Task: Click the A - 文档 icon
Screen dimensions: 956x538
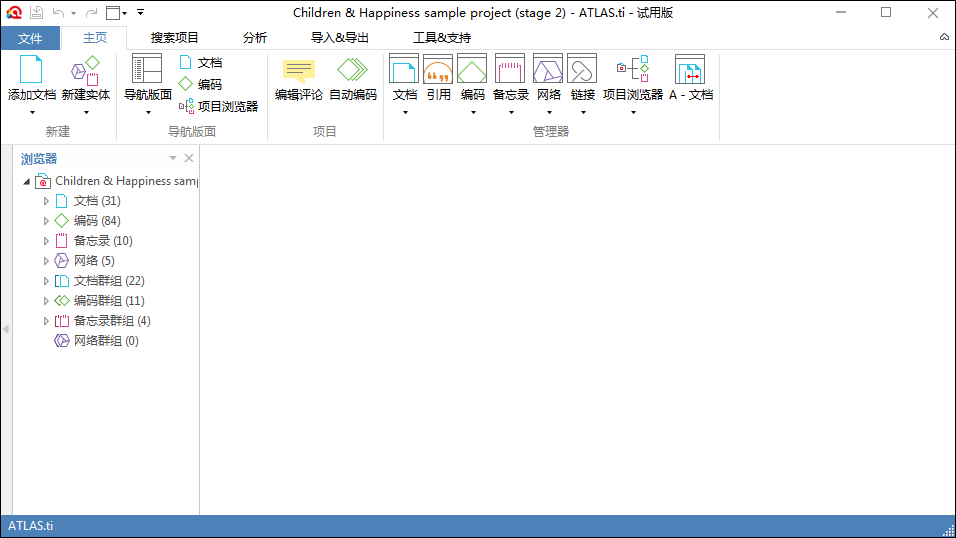Action: pos(690,68)
